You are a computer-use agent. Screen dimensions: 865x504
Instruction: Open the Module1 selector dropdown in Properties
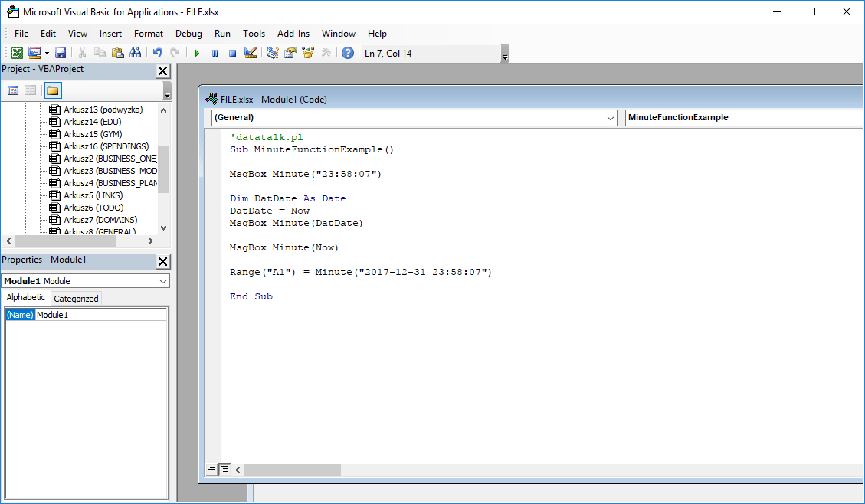pyautogui.click(x=162, y=281)
